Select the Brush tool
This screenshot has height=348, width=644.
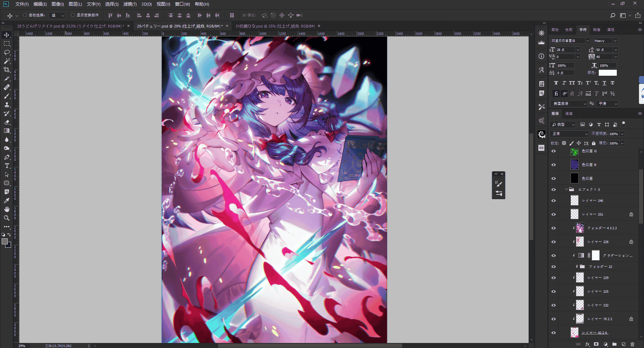click(x=7, y=96)
